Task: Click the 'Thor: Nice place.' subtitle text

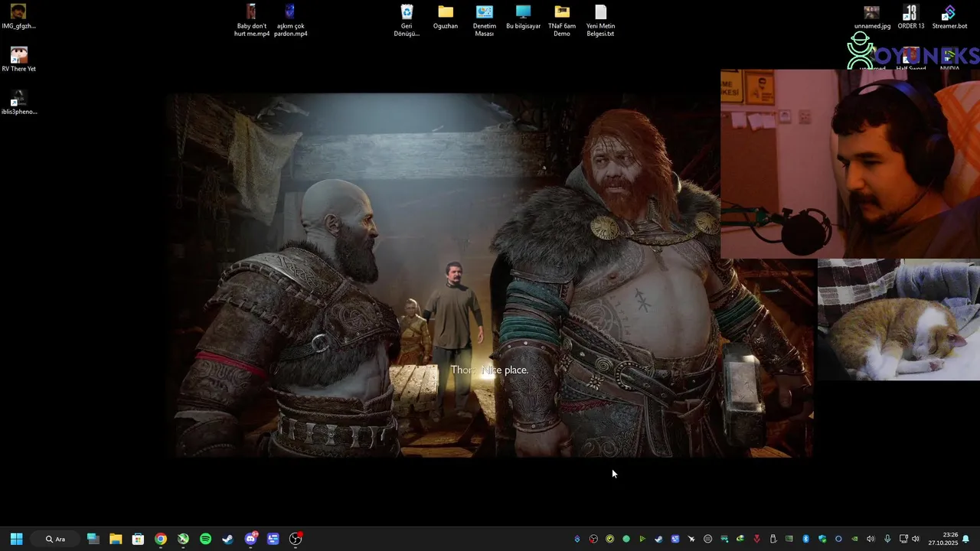Action: pos(489,370)
